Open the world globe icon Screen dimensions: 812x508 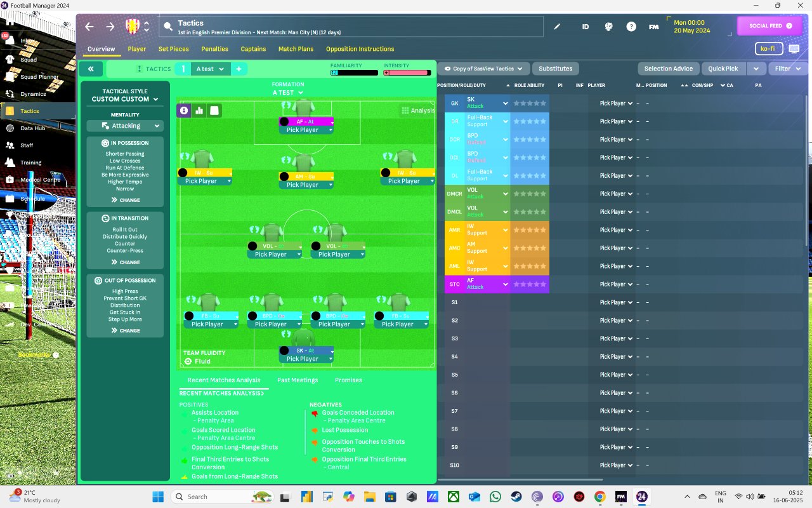pos(608,27)
